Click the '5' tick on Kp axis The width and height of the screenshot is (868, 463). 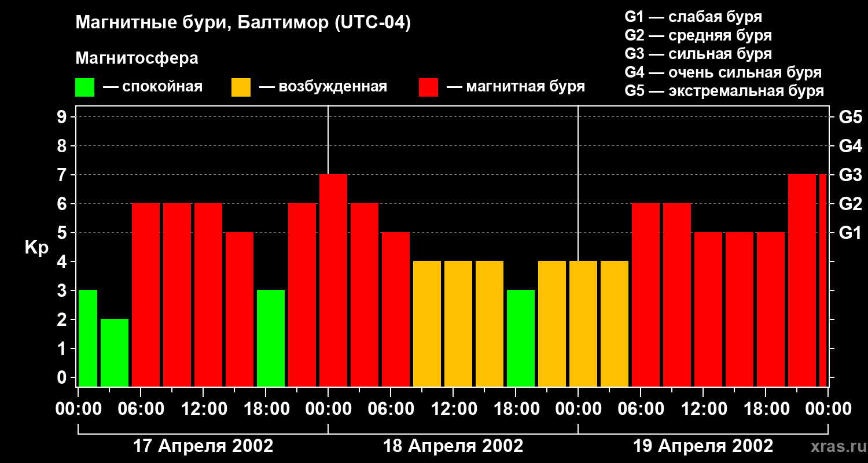(x=63, y=233)
